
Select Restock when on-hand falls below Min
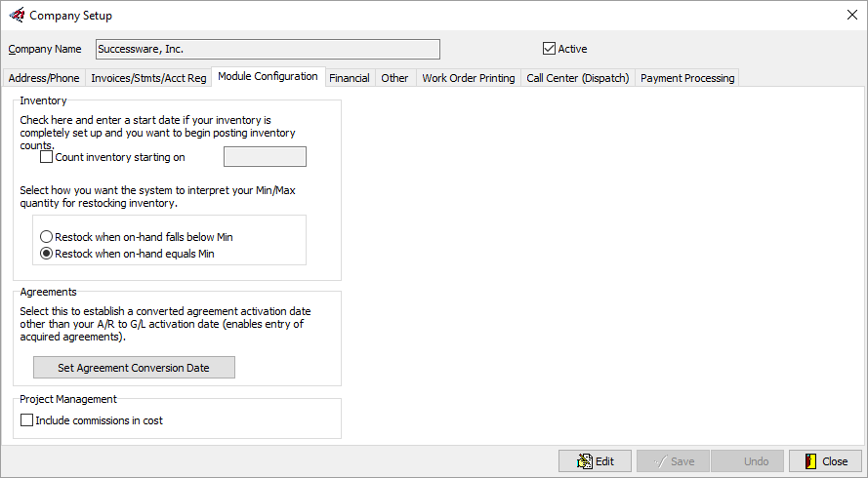click(x=47, y=237)
